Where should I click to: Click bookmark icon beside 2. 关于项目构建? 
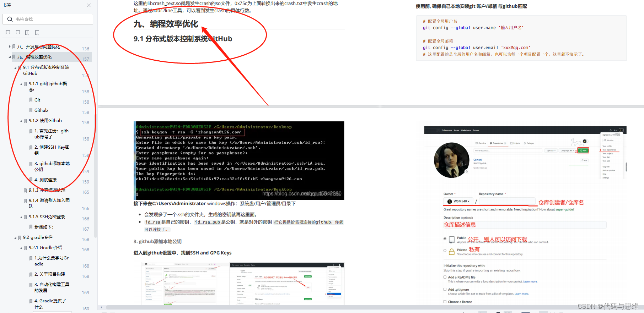(x=31, y=274)
